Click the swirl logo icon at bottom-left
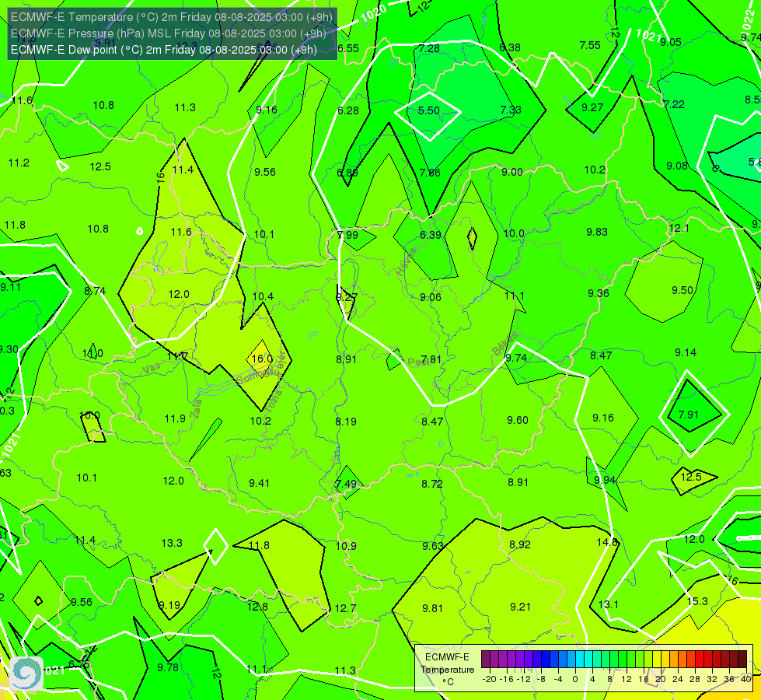The height and width of the screenshot is (700, 761). point(26,674)
